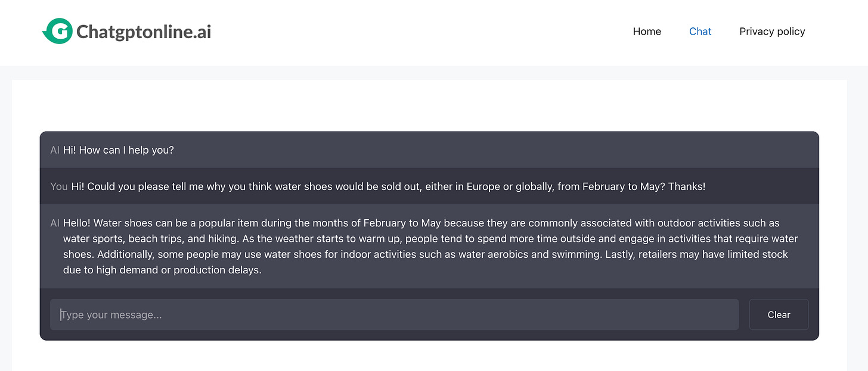Switch to the Chat nav item
Image resolution: width=868 pixels, height=371 pixels.
tap(700, 32)
